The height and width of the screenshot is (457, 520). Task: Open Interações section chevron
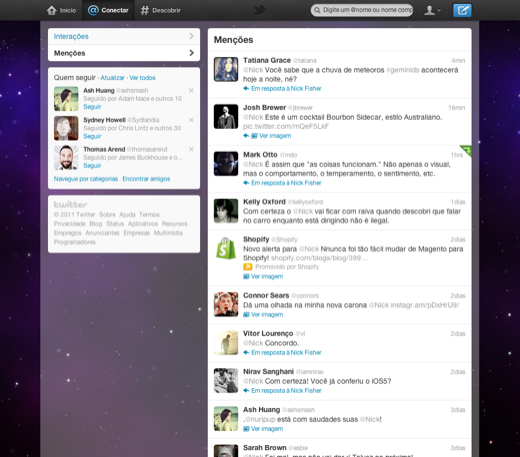[191, 36]
